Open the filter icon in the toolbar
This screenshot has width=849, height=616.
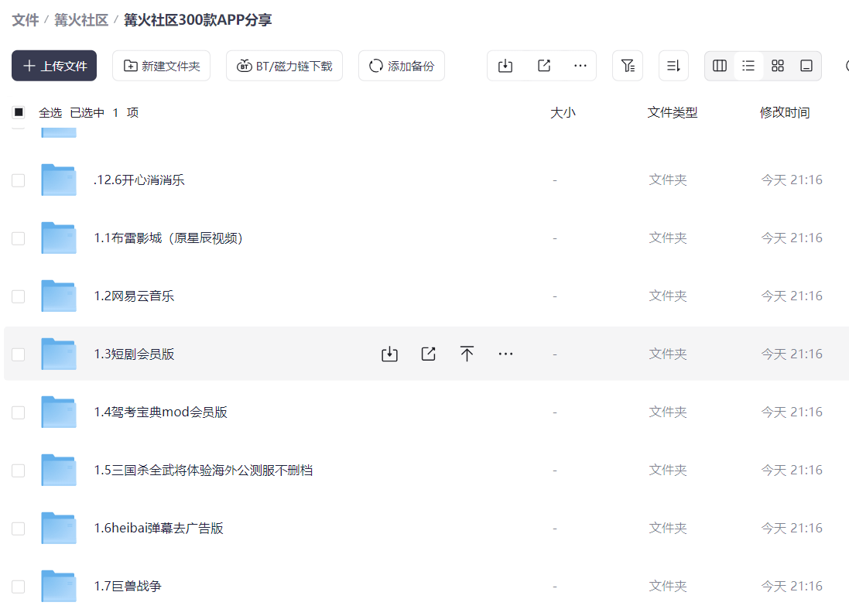pos(627,66)
